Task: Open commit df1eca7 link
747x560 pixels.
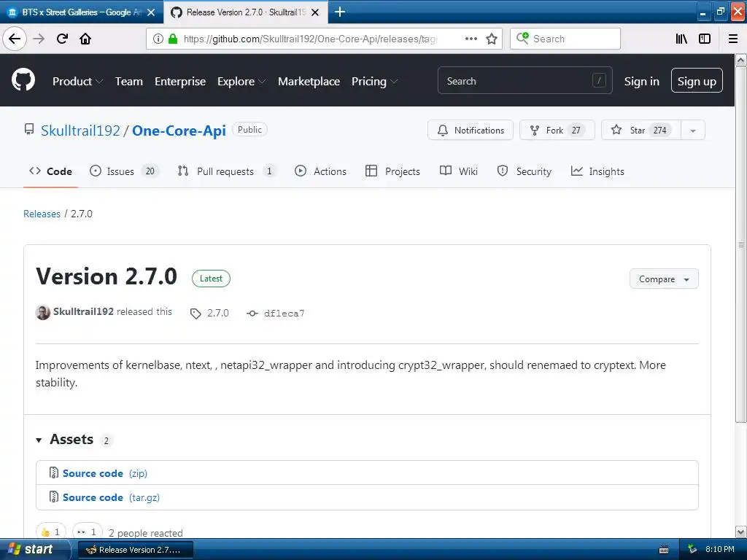Action: coord(284,314)
